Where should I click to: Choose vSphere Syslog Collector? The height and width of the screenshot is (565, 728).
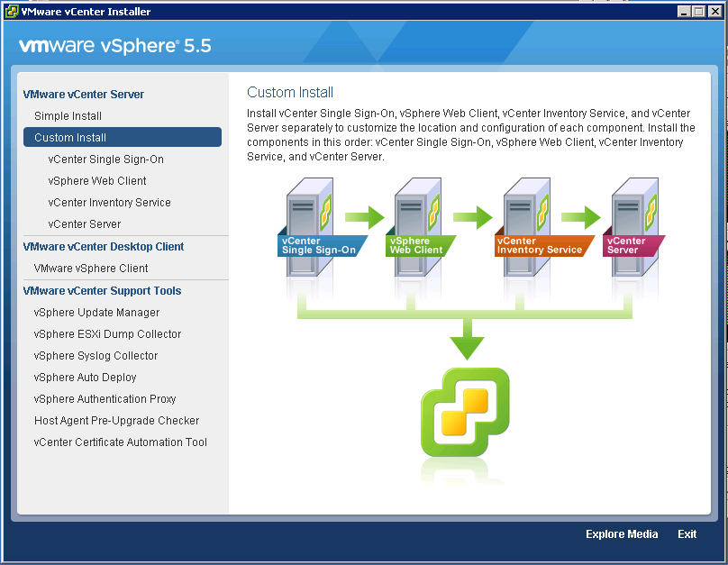[x=96, y=356]
